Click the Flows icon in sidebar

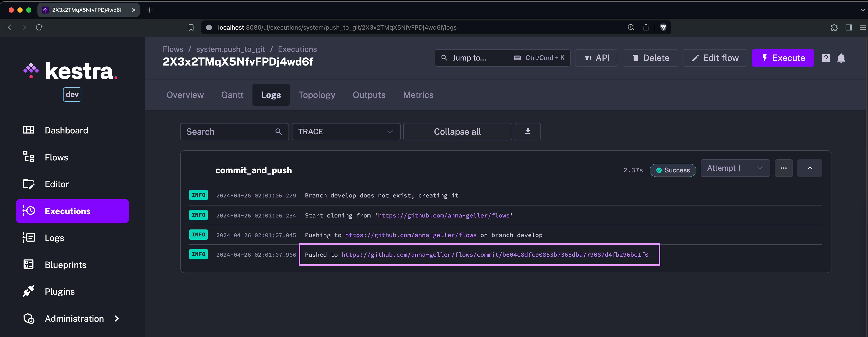29,157
